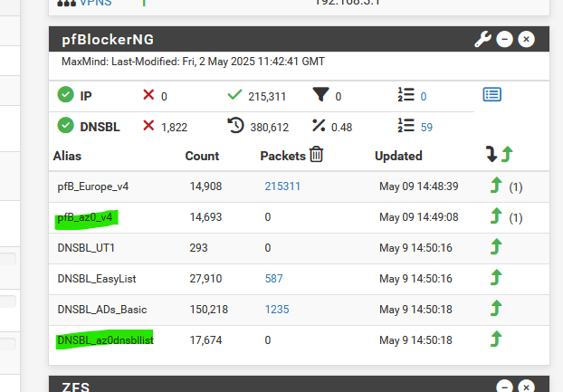Close the pfBlockerNG widget
The width and height of the screenshot is (563, 392).
point(526,39)
